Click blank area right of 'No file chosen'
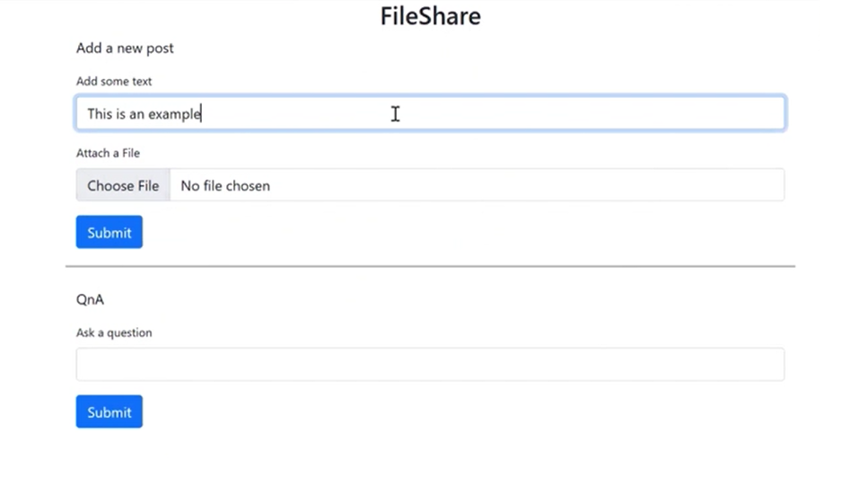Image resolution: width=868 pixels, height=487 pixels. pos(539,186)
